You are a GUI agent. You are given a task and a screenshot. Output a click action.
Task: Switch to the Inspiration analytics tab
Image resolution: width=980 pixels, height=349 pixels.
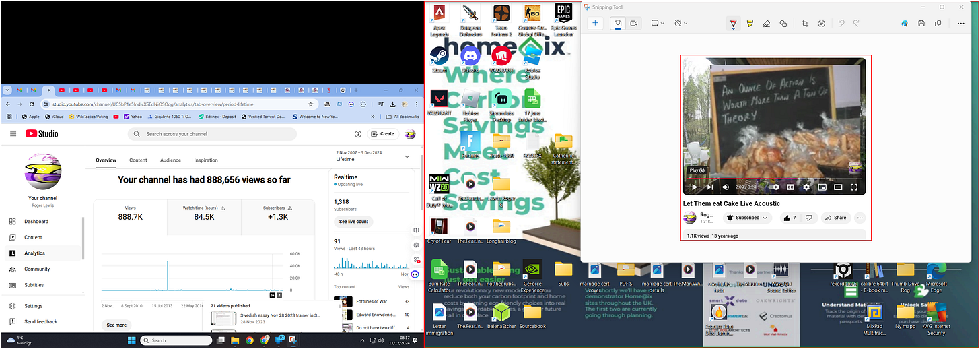tap(206, 160)
